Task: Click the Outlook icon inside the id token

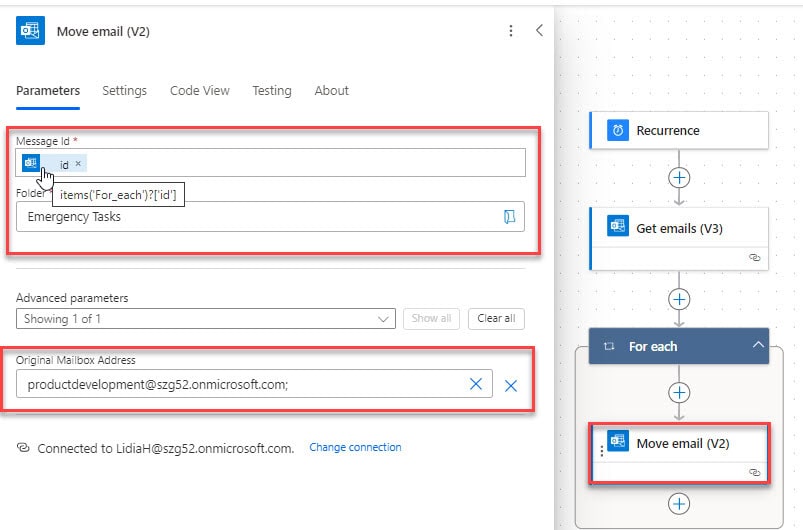Action: tap(31, 163)
